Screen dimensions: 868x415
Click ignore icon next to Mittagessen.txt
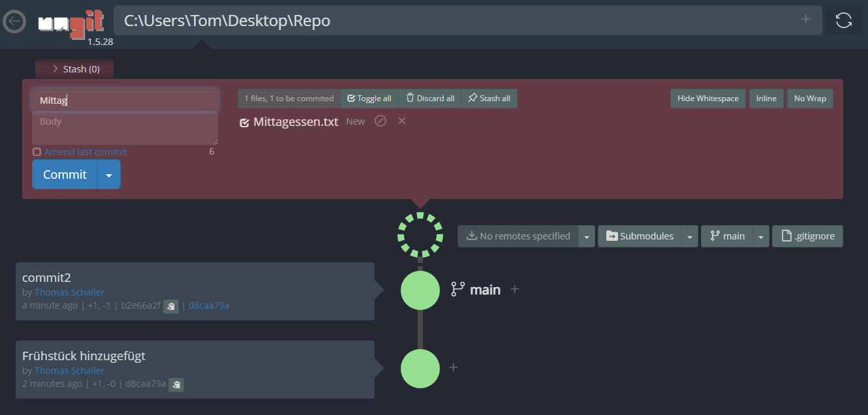pos(380,121)
